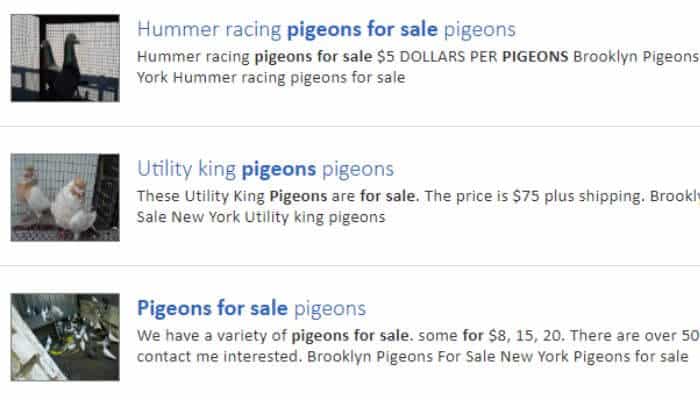Image resolution: width=700 pixels, height=400 pixels.
Task: Click 'Sale New York Utility king pigeons' line
Action: click(x=261, y=217)
